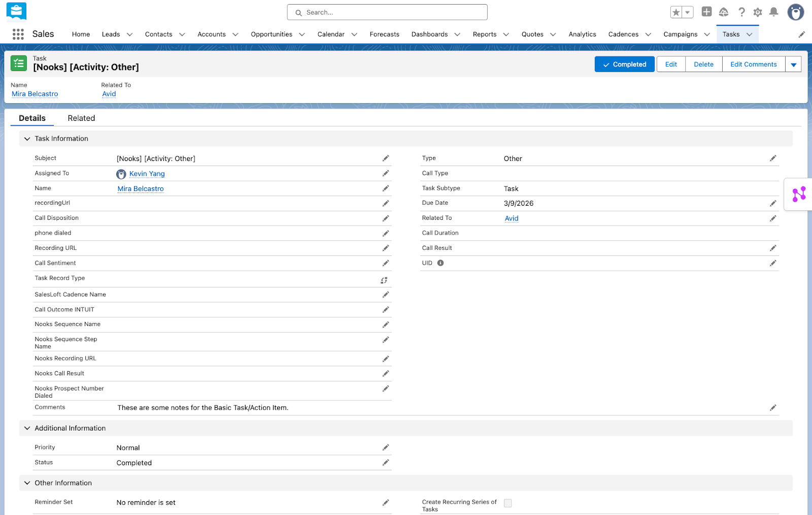This screenshot has height=515, width=812.
Task: Edit the Nooks Call Result pencil
Action: click(386, 374)
